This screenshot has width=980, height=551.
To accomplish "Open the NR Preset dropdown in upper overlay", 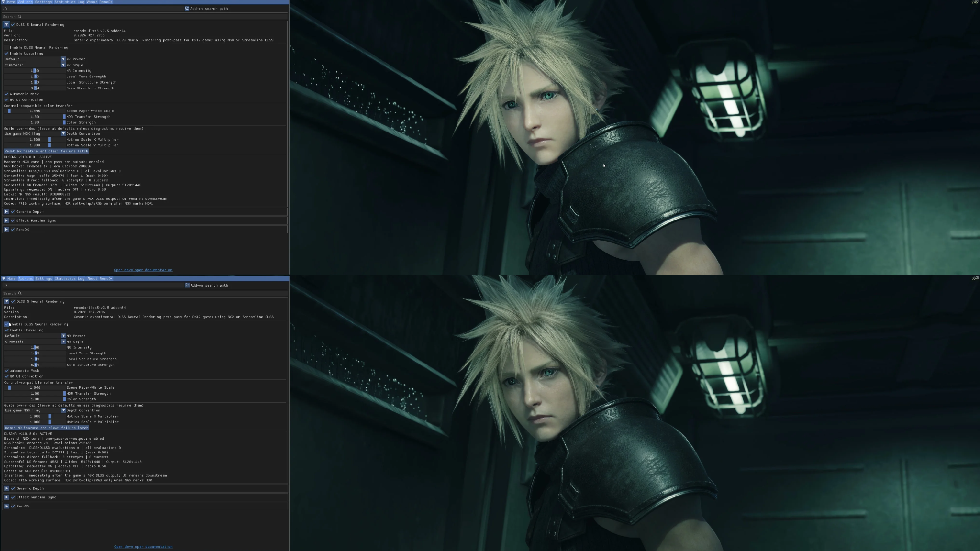I will coord(35,59).
